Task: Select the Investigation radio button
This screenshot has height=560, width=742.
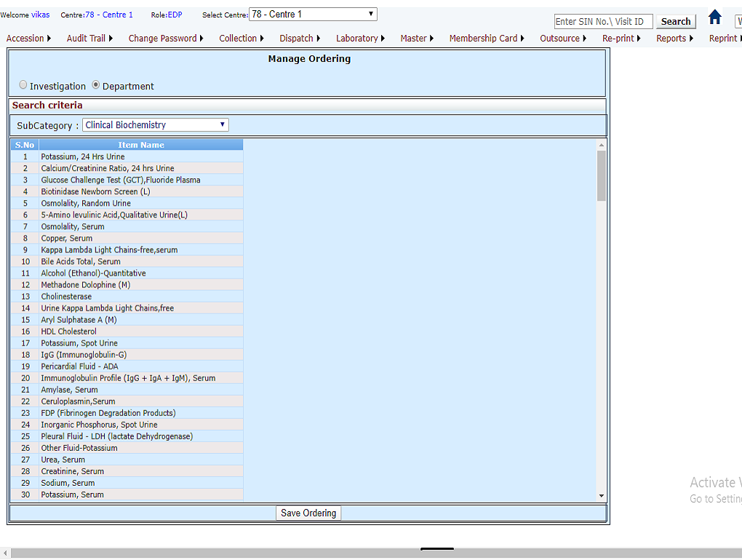Action: coord(23,85)
